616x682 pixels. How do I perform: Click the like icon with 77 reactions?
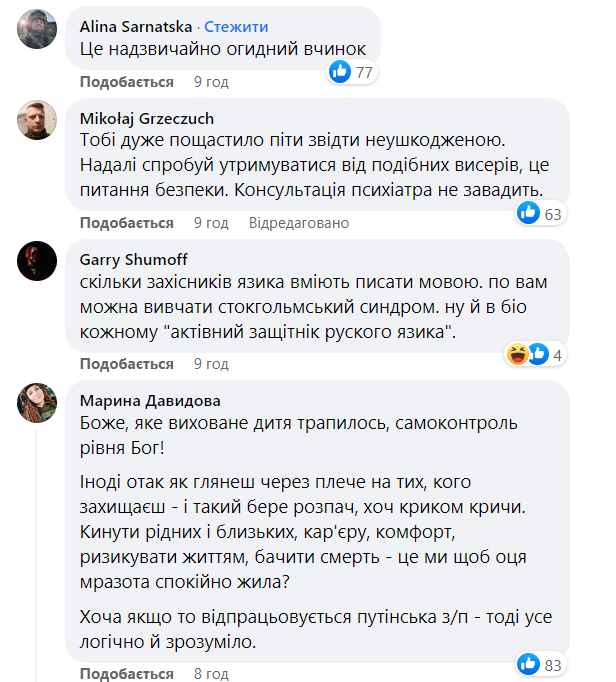(x=341, y=72)
